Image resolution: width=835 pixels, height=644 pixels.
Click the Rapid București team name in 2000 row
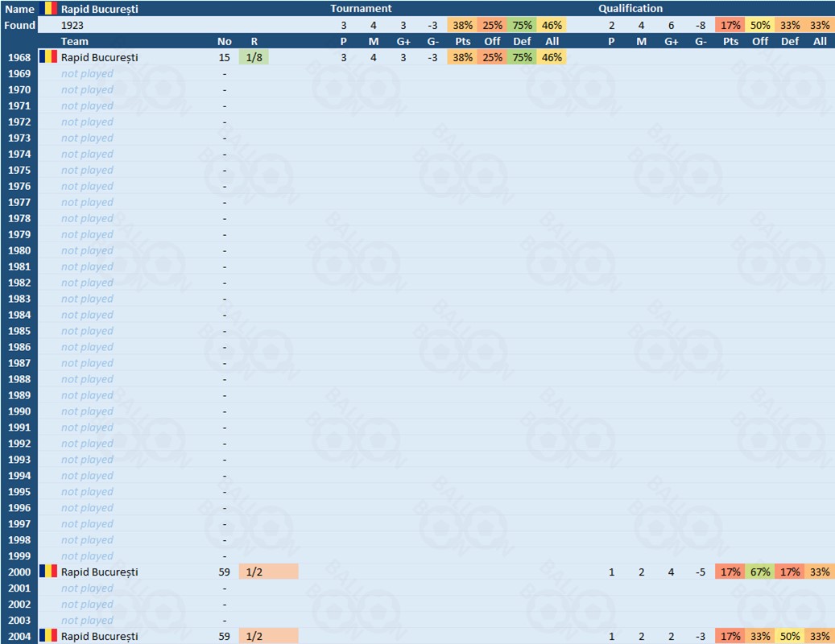(100, 572)
